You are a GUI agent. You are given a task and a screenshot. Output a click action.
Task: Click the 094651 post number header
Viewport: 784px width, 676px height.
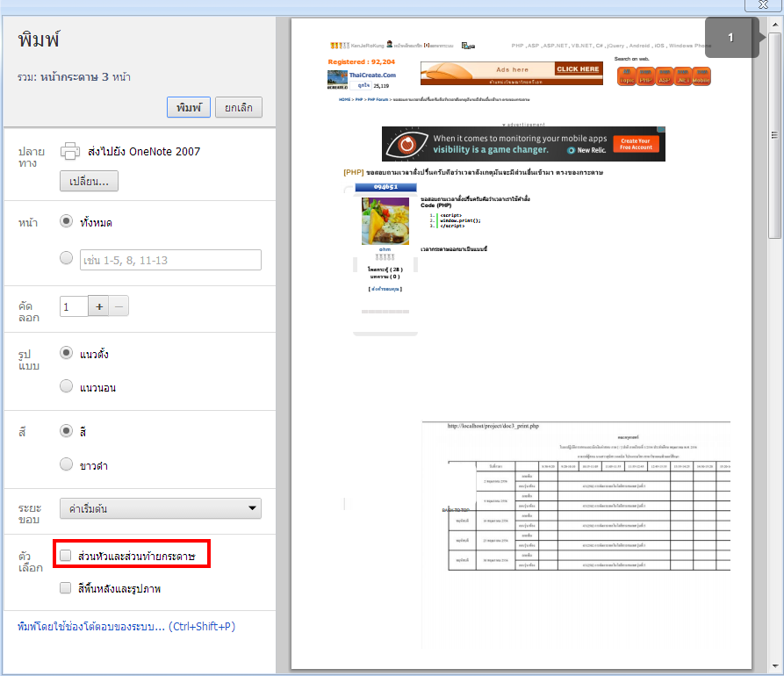385,187
